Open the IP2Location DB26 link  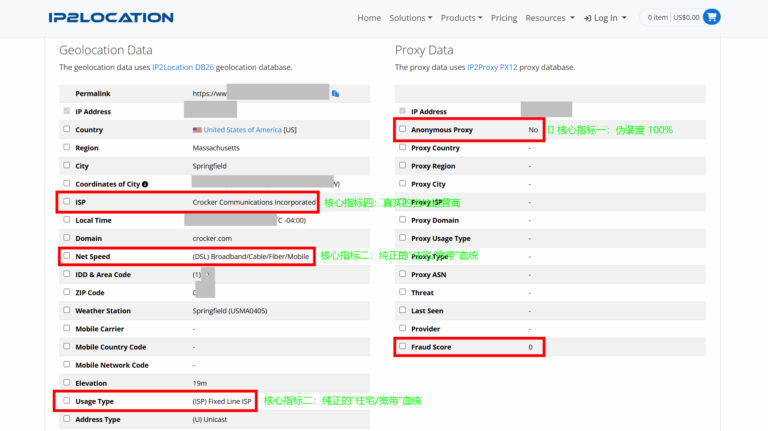coord(183,67)
